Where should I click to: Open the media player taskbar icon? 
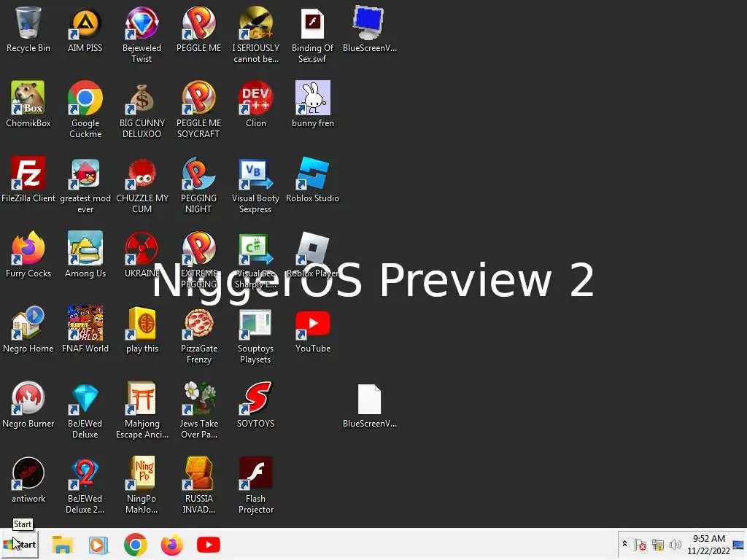pyautogui.click(x=98, y=544)
